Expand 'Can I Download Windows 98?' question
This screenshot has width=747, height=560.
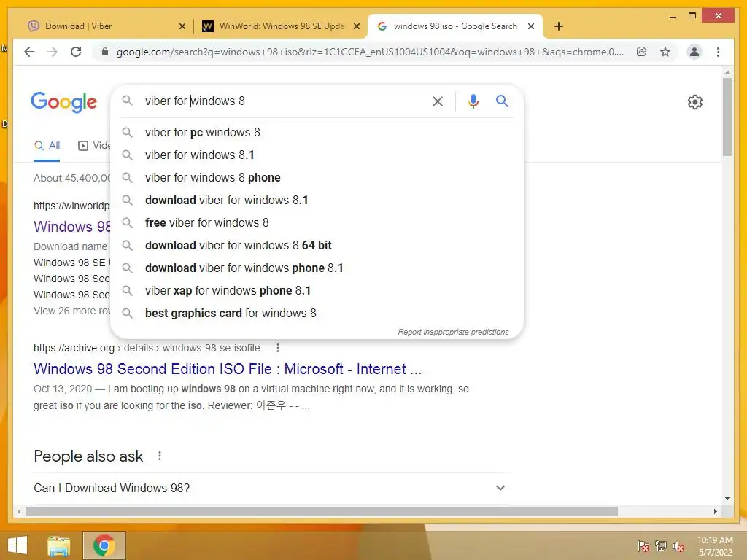(271, 488)
